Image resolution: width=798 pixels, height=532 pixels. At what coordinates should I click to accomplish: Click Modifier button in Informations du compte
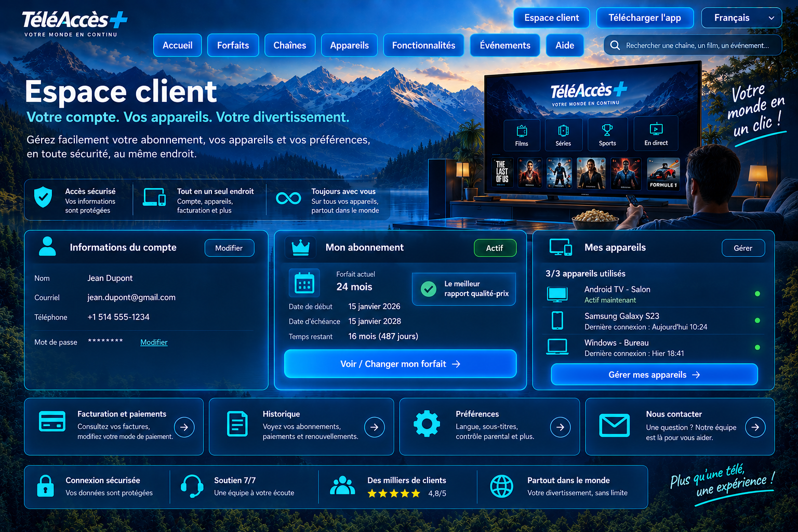(229, 248)
